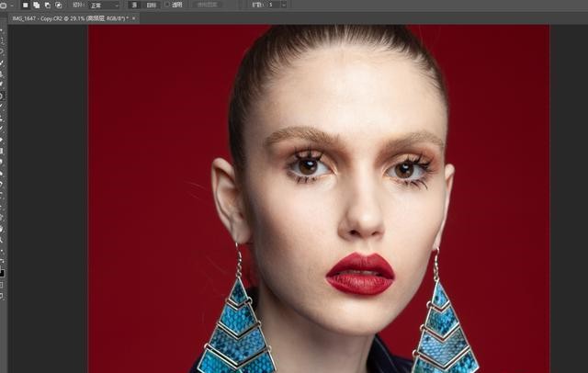The height and width of the screenshot is (373, 588).
Task: Click the portrait image on the canvas
Action: 319,198
